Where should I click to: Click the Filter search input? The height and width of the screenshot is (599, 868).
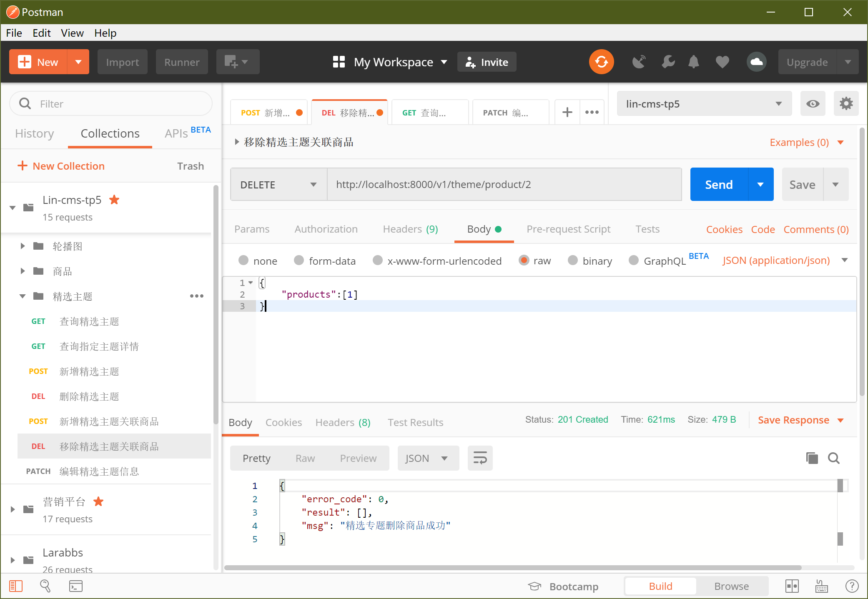(111, 103)
